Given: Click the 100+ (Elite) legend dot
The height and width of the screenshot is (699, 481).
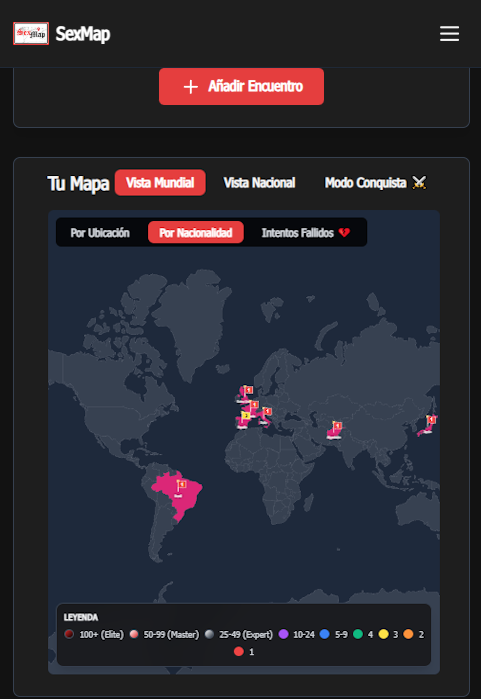Looking at the screenshot, I should click(x=69, y=634).
